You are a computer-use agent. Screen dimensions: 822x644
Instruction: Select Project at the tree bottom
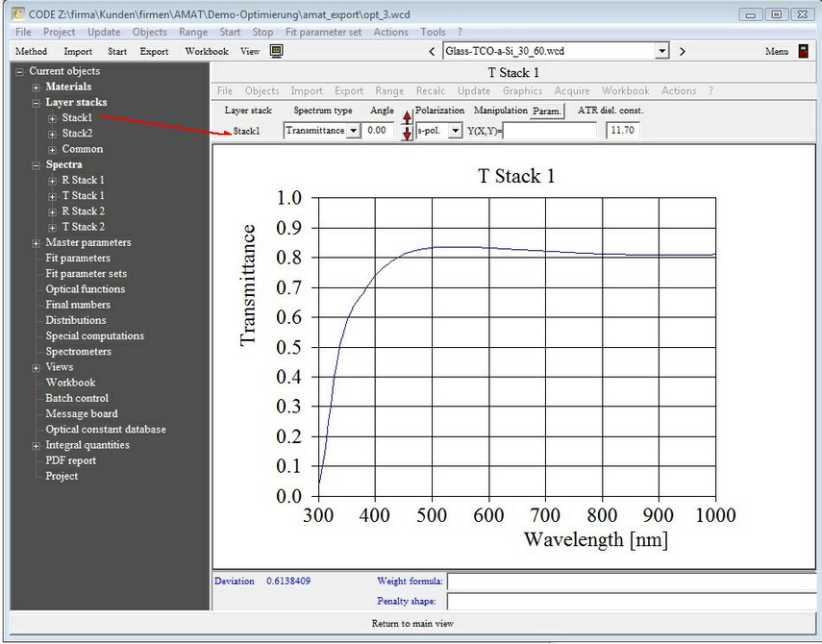tap(62, 477)
